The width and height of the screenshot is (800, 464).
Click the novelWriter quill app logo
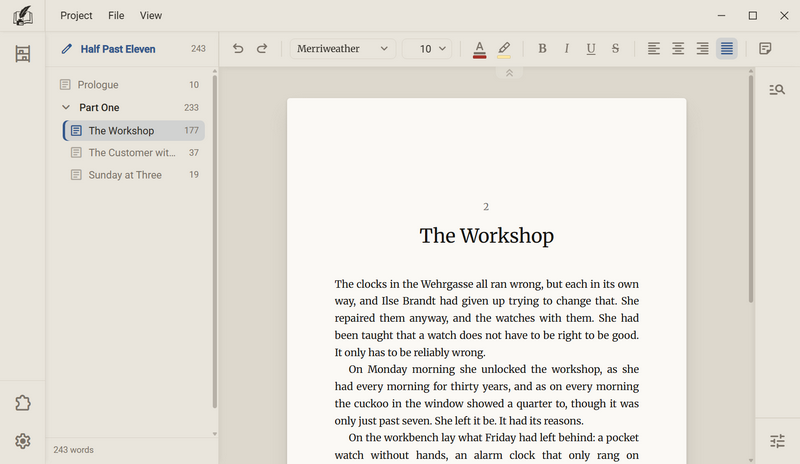click(22, 15)
